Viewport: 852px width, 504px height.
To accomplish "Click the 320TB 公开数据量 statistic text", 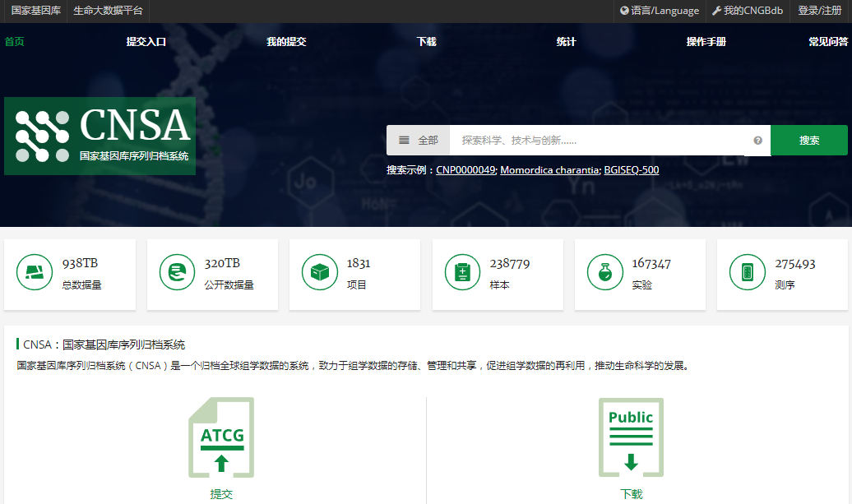I will [x=229, y=274].
